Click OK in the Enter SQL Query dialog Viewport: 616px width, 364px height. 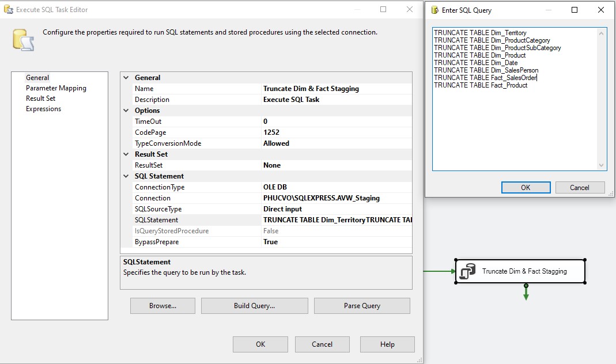tap(526, 188)
